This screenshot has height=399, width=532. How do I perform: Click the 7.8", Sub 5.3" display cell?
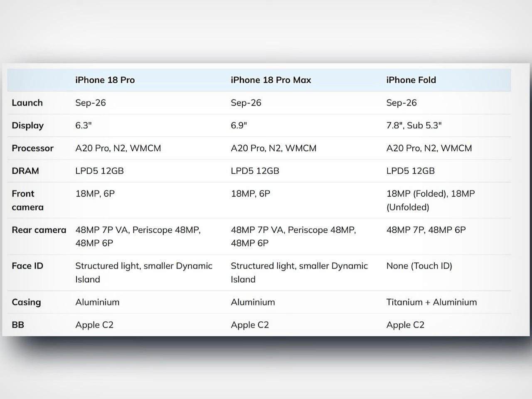point(414,126)
